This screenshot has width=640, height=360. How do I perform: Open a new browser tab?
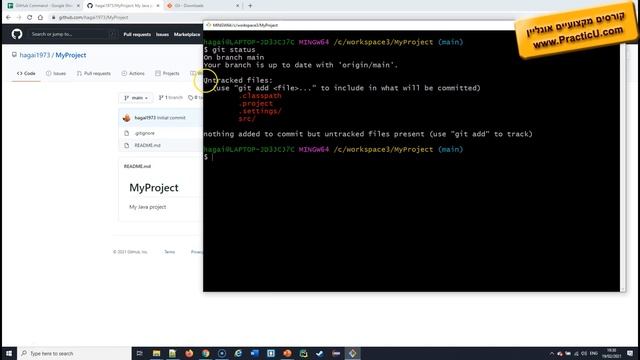[250, 6]
